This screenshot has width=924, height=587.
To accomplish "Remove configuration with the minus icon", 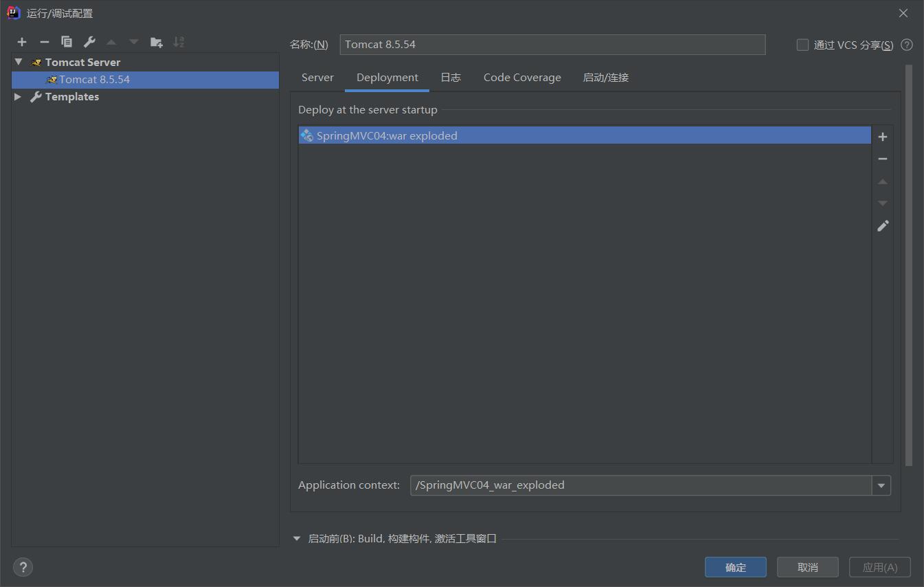I will [45, 42].
